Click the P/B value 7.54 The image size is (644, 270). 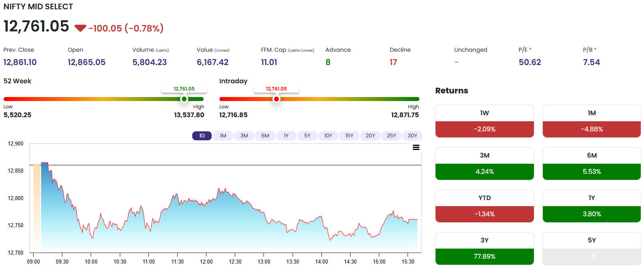click(591, 62)
